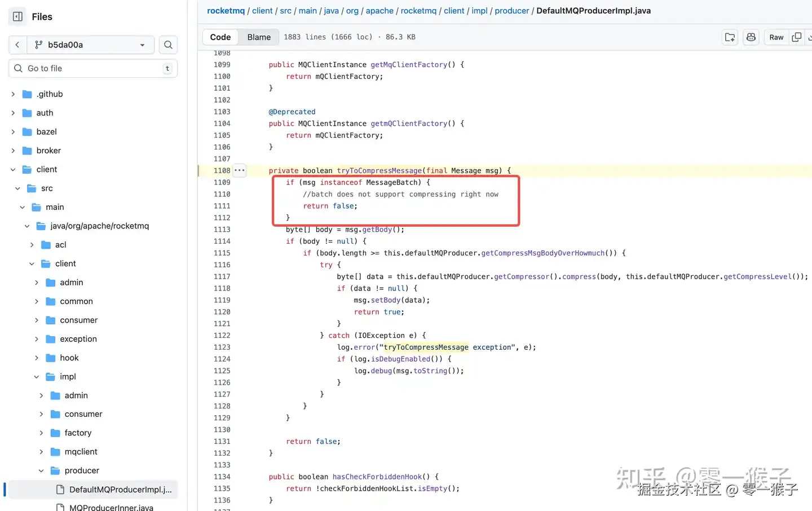Collapse the top-level client folder chevron

tap(13, 169)
